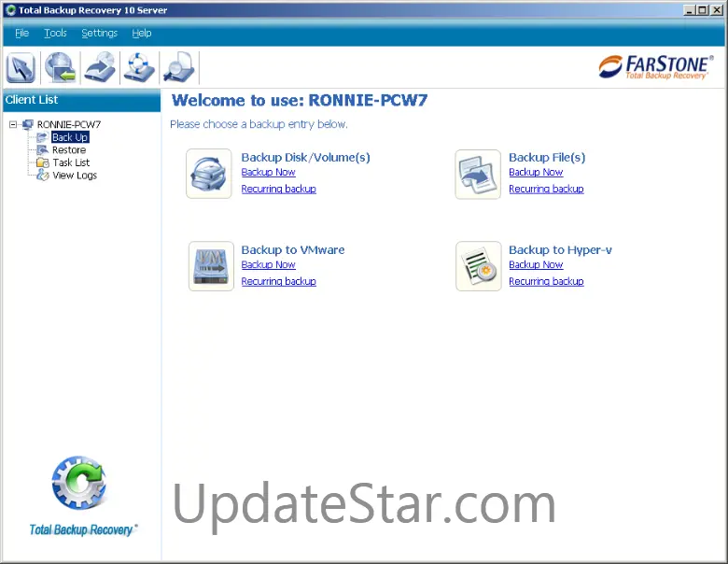Image resolution: width=728 pixels, height=564 pixels.
Task: Open the File menu
Action: pyautogui.click(x=21, y=33)
